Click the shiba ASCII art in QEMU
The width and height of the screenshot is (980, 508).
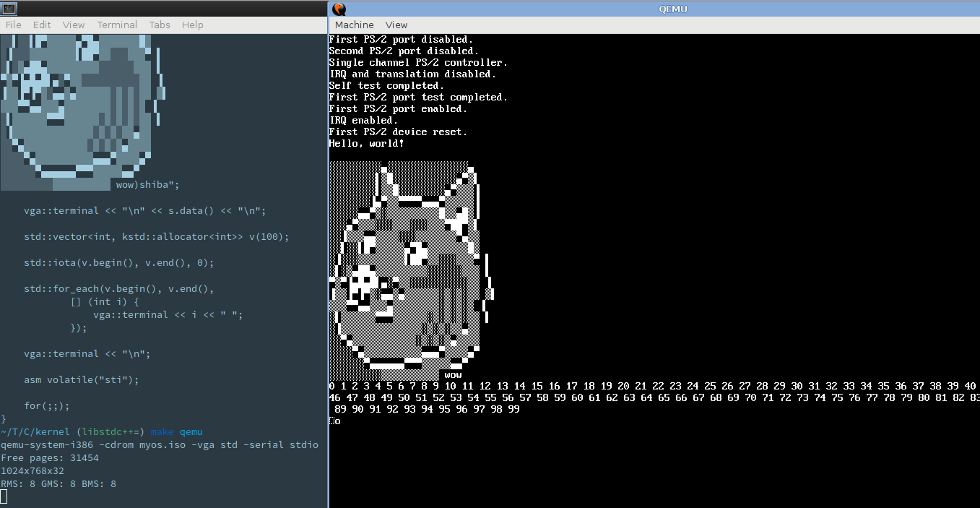coord(412,271)
